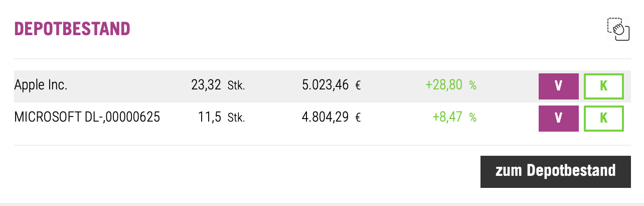
Task: Click the drag-widget hand icon
Action: [x=618, y=29]
